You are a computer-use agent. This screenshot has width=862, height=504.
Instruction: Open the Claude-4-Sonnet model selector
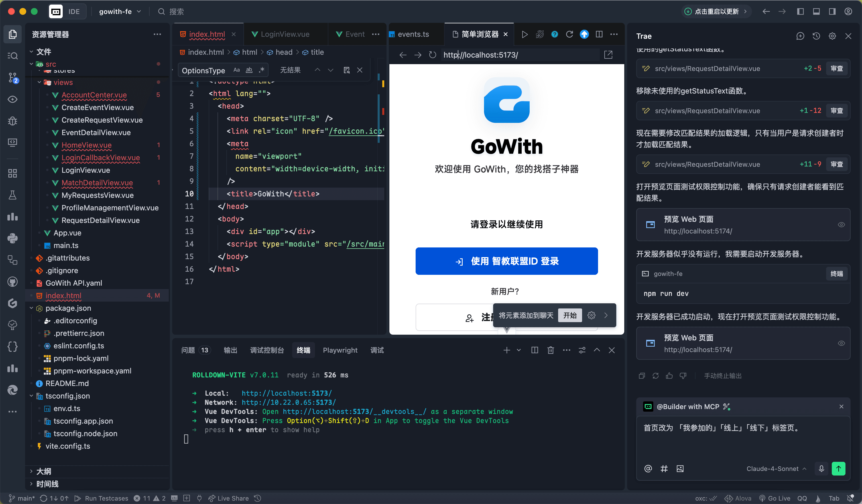(776, 469)
